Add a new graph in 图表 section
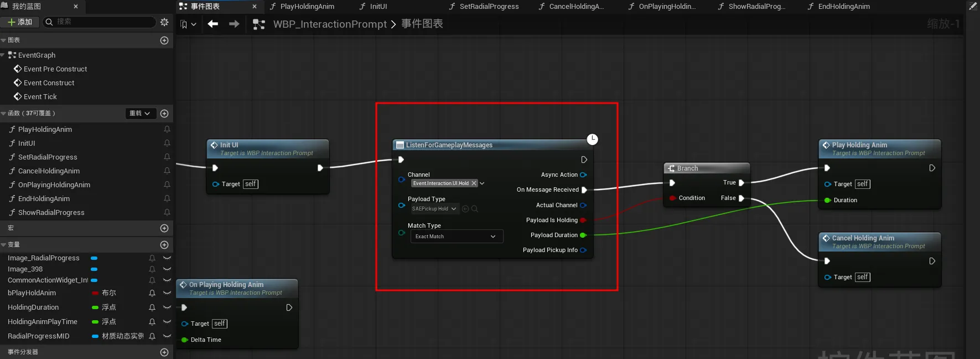The image size is (980, 359). click(164, 40)
